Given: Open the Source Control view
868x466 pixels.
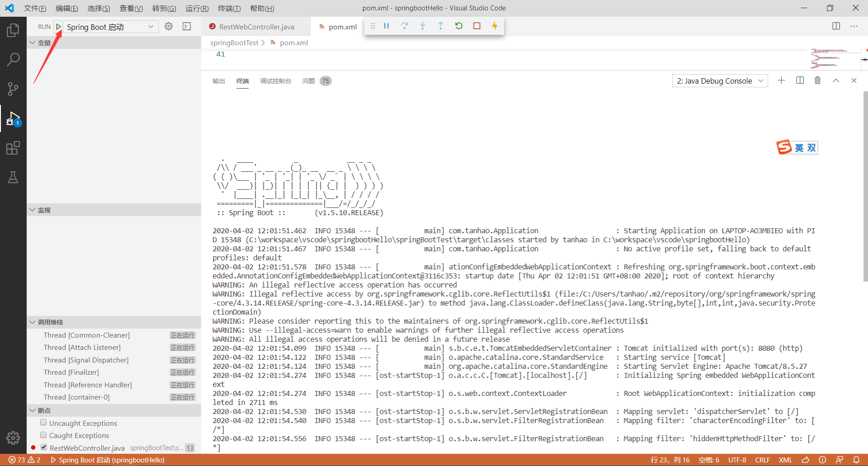Looking at the screenshot, I should [13, 89].
